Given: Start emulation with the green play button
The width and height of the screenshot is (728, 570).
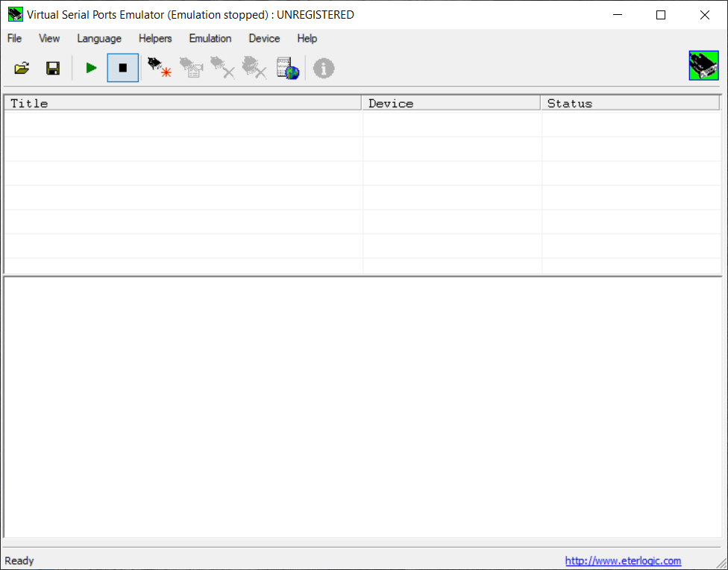Looking at the screenshot, I should click(91, 69).
